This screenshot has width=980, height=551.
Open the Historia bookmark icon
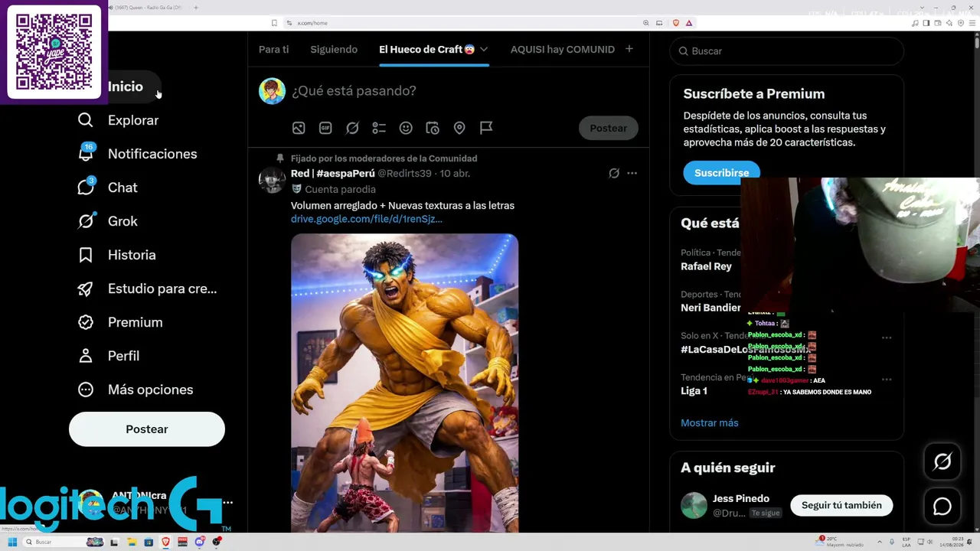tap(86, 255)
